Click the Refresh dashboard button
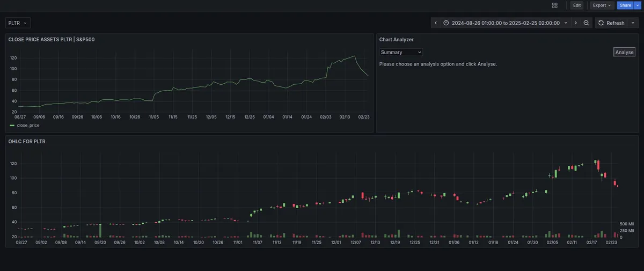Image resolution: width=644 pixels, height=271 pixels. pyautogui.click(x=612, y=23)
